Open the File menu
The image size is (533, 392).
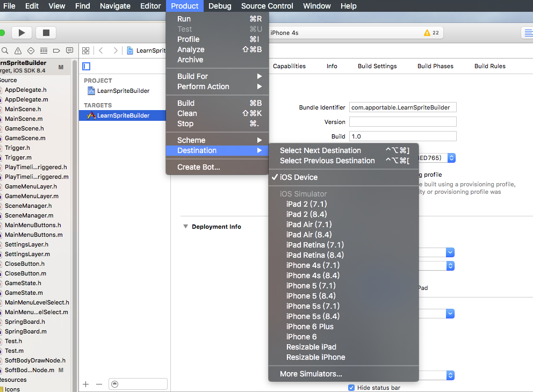(x=9, y=6)
